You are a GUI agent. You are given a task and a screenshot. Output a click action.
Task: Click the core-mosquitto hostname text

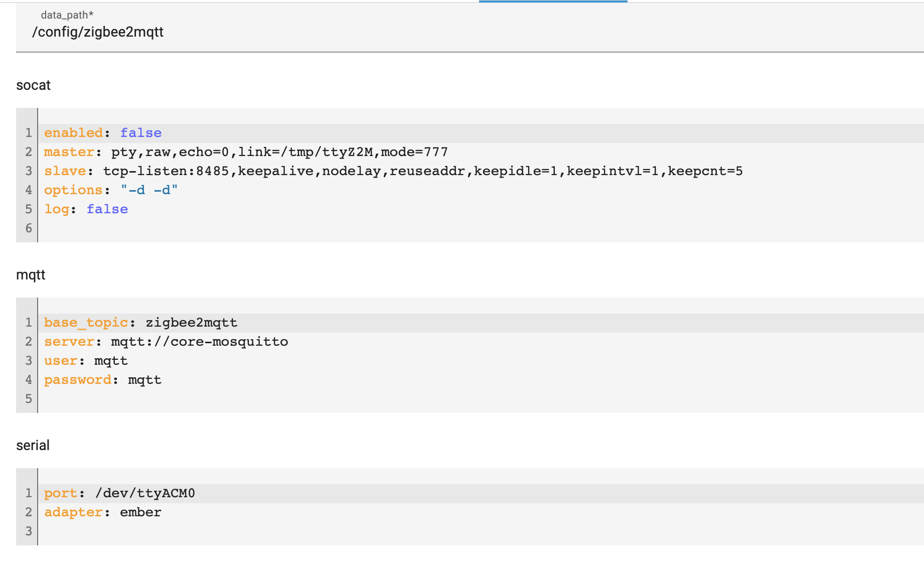point(229,342)
